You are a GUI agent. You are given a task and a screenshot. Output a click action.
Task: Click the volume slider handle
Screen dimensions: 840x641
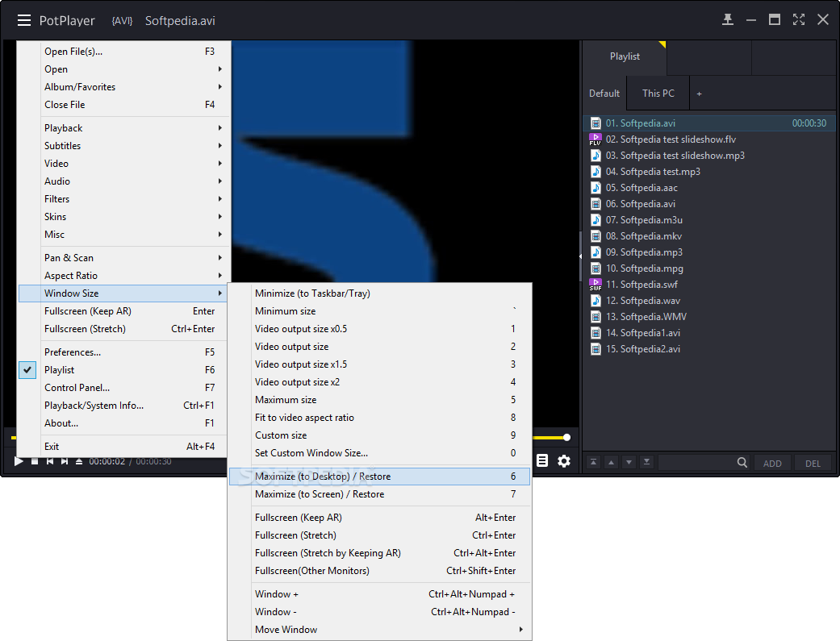[566, 437]
